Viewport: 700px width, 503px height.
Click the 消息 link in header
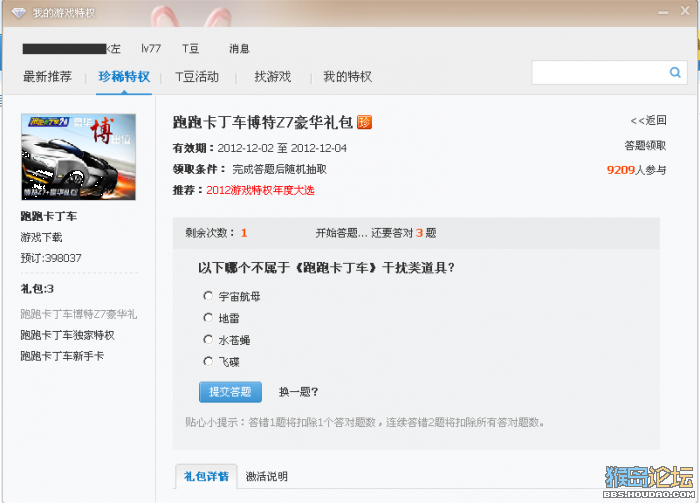pos(239,49)
